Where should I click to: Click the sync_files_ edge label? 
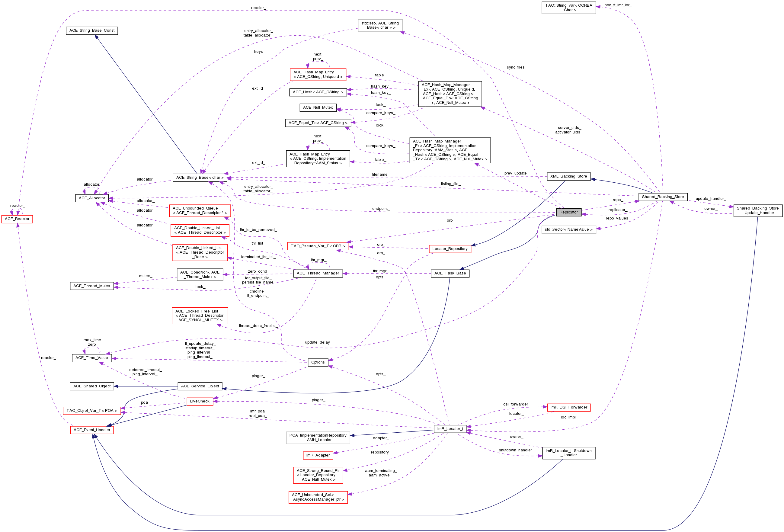click(517, 67)
